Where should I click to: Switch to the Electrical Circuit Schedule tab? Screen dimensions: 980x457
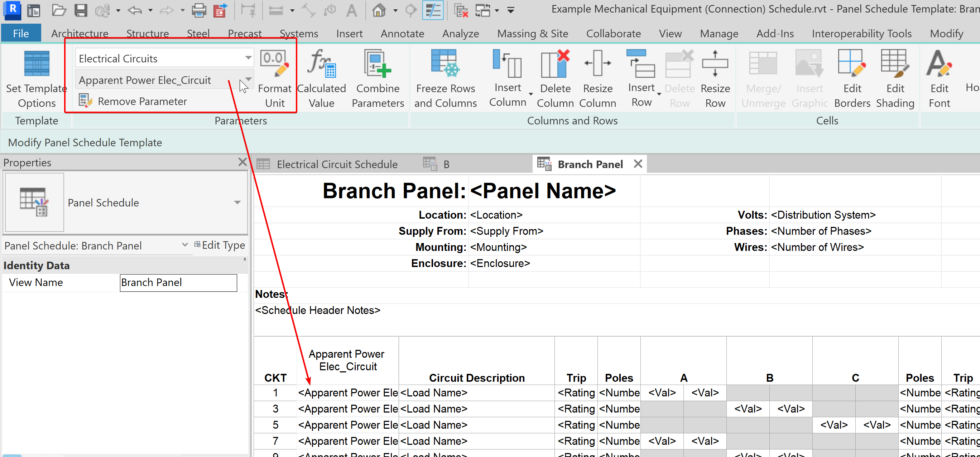click(x=336, y=165)
